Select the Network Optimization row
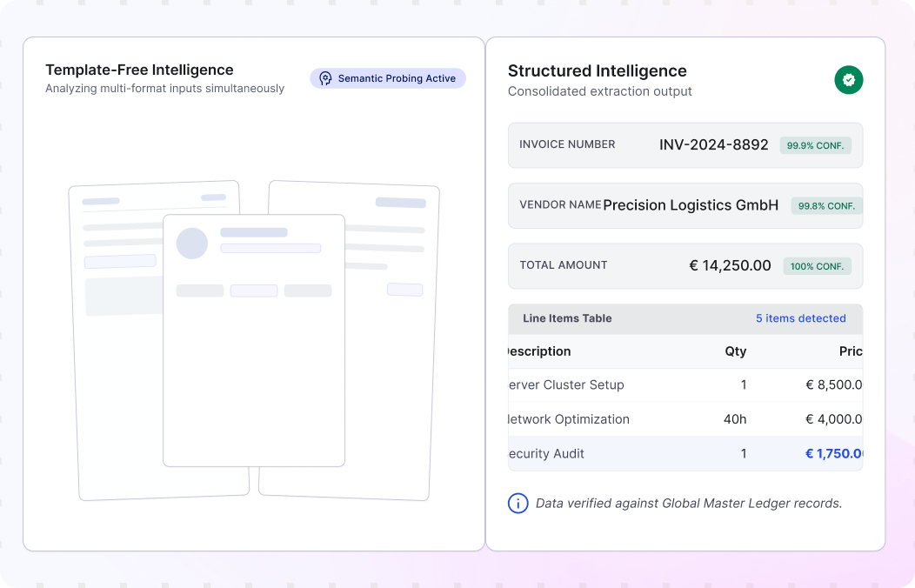The width and height of the screenshot is (915, 588). click(685, 419)
